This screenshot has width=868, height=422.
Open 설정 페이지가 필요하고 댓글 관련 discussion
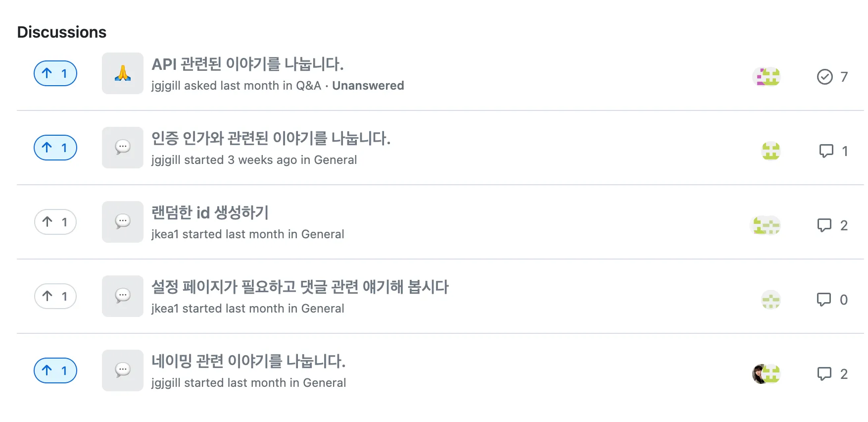pos(300,287)
